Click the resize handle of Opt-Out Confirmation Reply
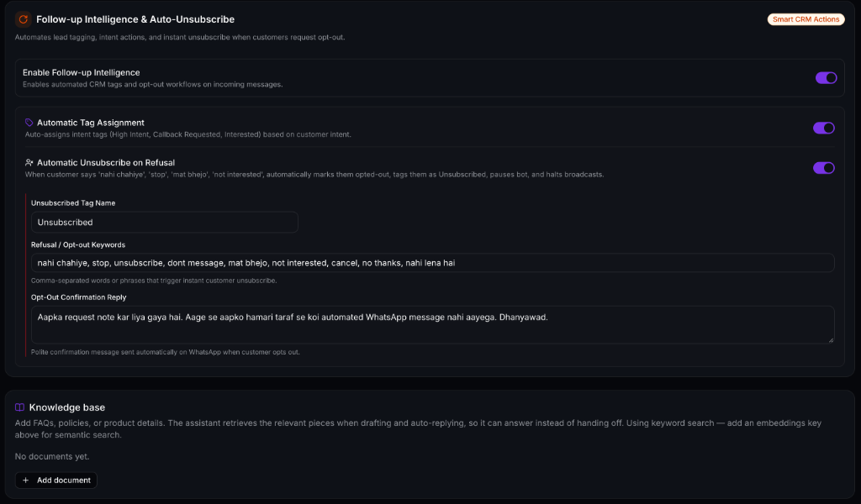 (831, 340)
